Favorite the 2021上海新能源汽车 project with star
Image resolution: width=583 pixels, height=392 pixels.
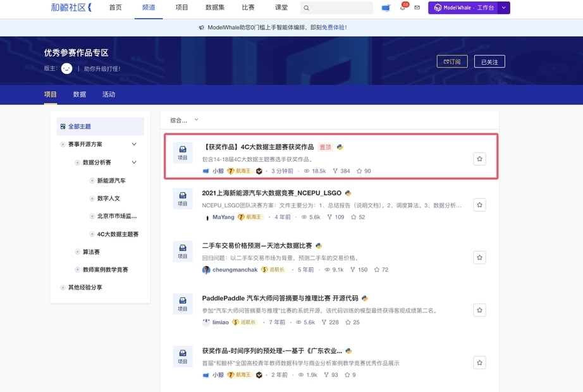479,205
